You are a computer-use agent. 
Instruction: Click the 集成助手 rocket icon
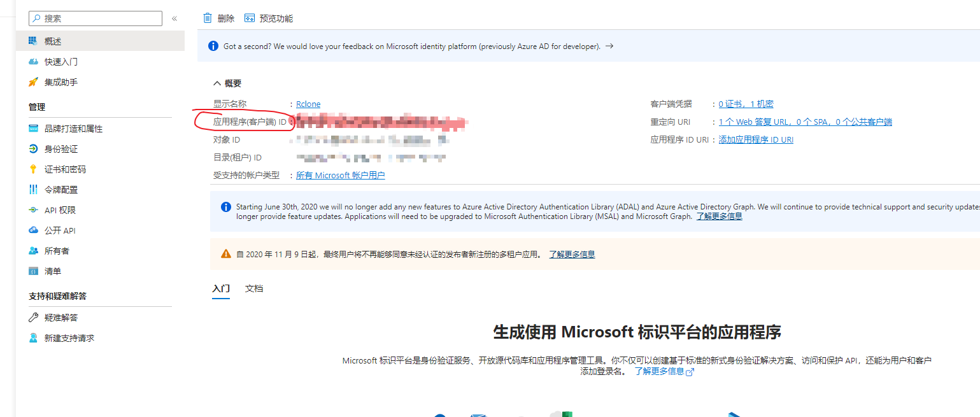point(33,82)
